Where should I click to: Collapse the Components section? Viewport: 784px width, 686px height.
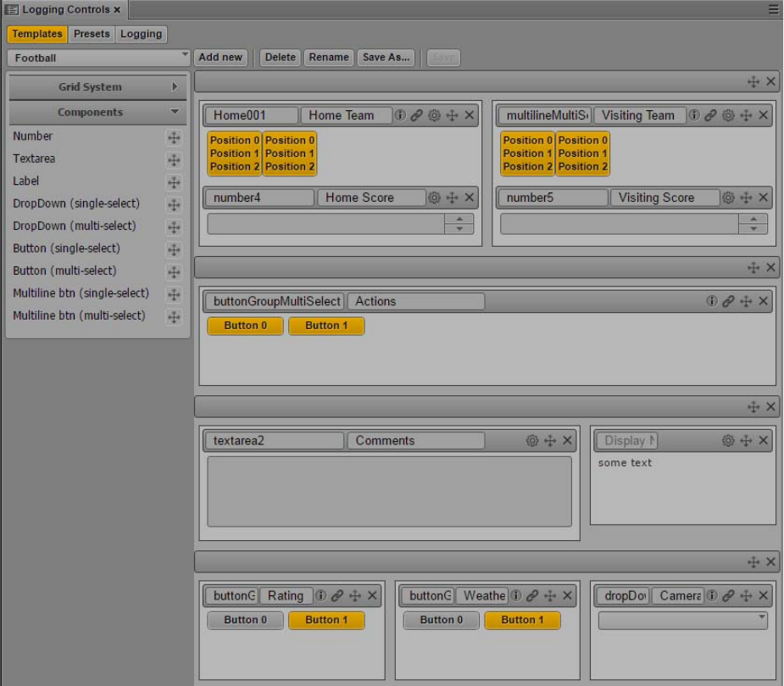[98, 113]
